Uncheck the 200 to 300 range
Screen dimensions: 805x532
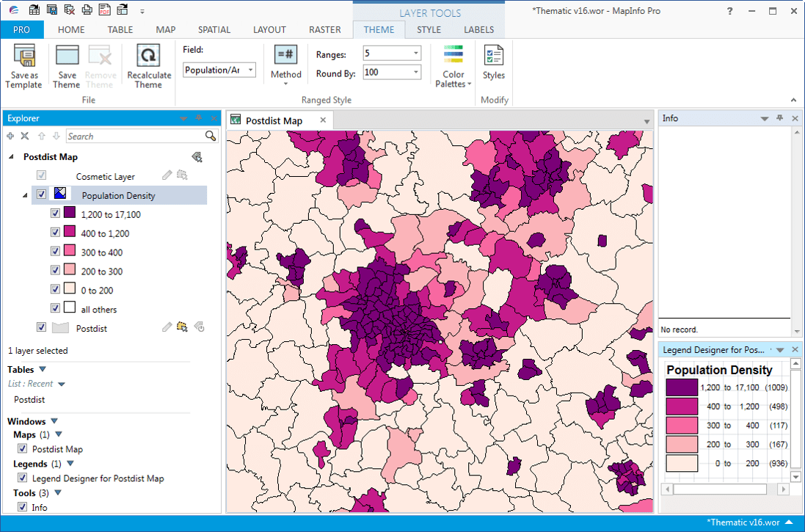click(56, 270)
